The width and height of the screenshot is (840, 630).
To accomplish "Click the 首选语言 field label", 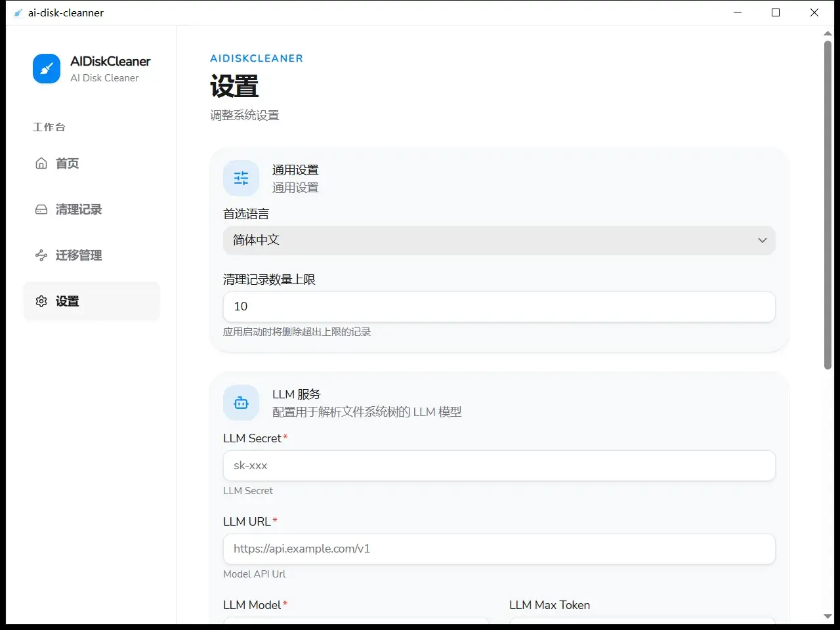I will coord(246,214).
